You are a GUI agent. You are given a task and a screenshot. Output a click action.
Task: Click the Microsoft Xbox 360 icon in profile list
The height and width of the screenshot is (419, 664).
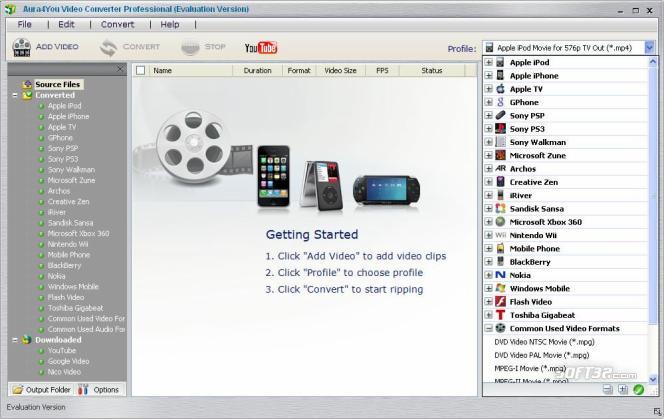coord(501,222)
